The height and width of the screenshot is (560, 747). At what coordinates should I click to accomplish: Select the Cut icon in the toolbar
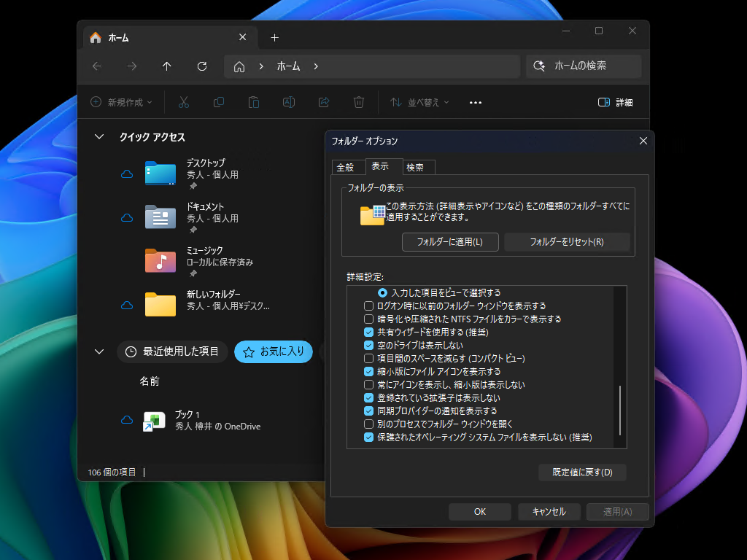coord(183,102)
